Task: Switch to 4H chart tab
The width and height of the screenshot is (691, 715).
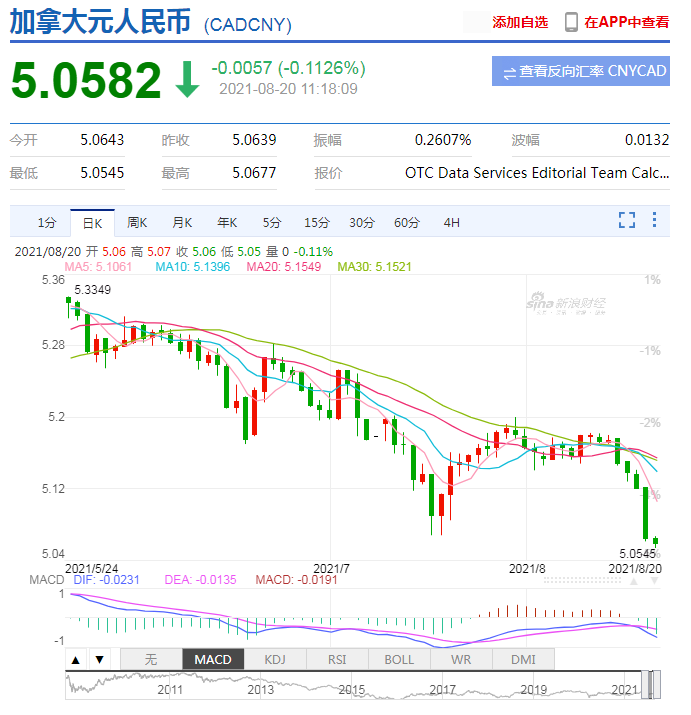Action: coord(452,223)
